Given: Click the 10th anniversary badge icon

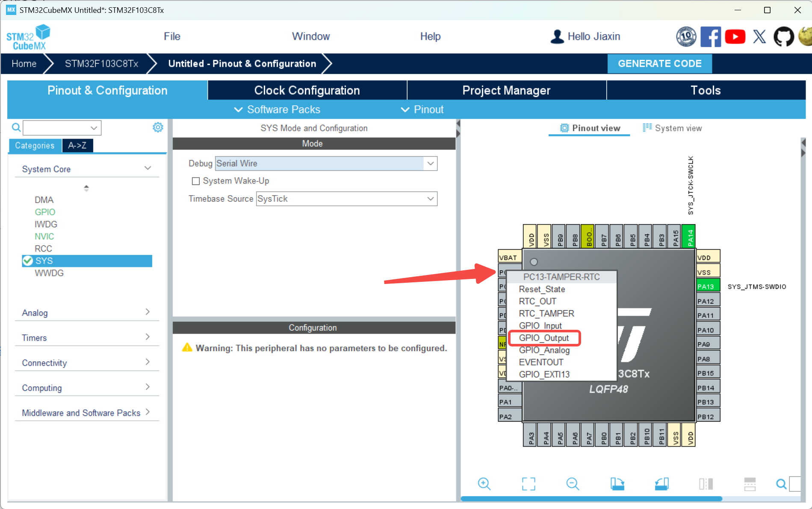Looking at the screenshot, I should [x=686, y=37].
